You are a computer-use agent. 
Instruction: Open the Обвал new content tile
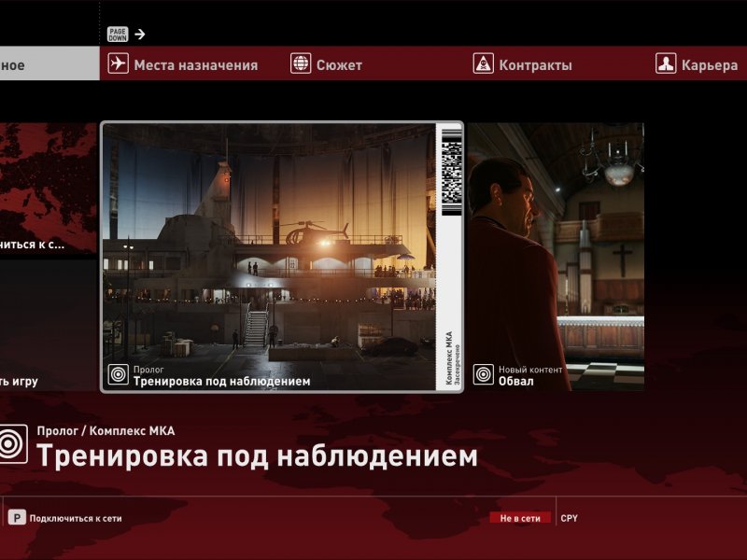pyautogui.click(x=556, y=258)
